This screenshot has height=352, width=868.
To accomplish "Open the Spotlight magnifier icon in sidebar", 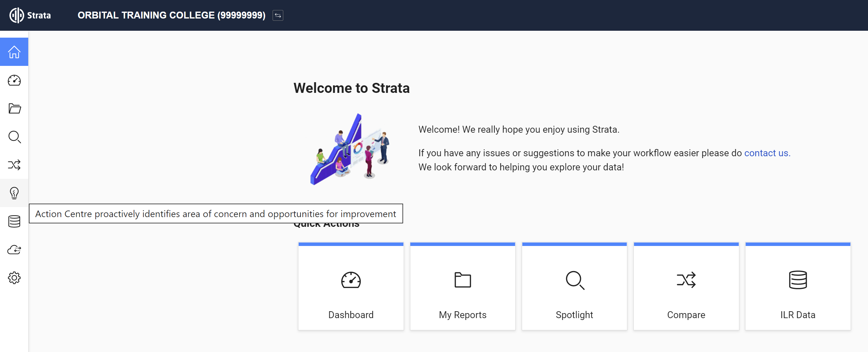I will point(14,137).
